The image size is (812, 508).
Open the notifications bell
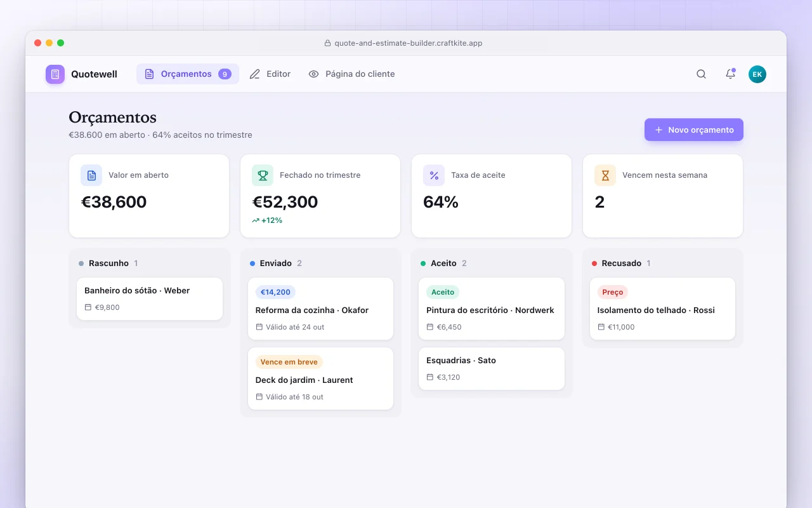coord(730,74)
